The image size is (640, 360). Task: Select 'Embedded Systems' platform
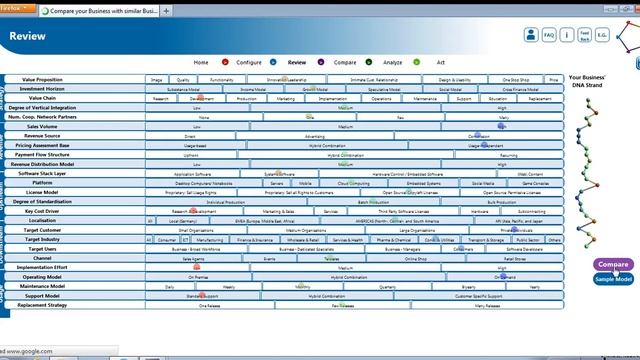pyautogui.click(x=424, y=184)
